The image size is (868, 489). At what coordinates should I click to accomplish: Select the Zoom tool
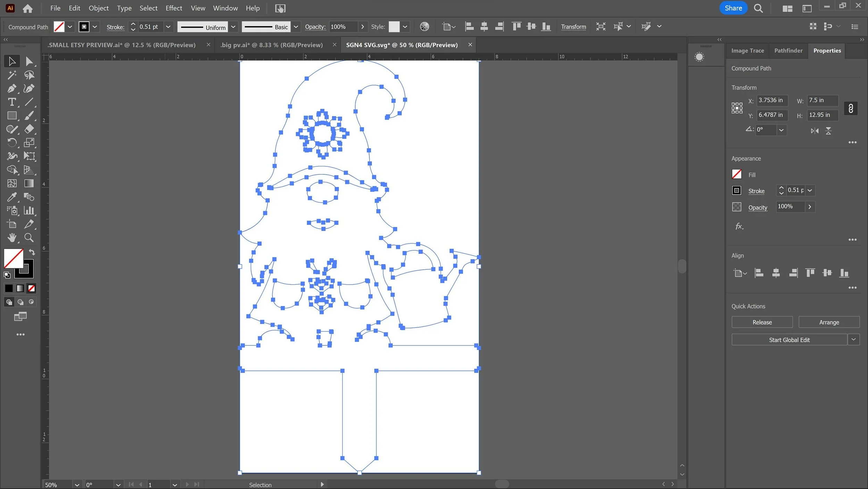pyautogui.click(x=29, y=238)
